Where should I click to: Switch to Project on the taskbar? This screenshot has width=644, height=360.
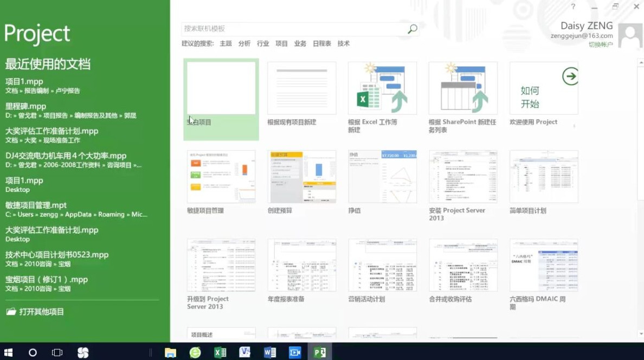pos(319,352)
